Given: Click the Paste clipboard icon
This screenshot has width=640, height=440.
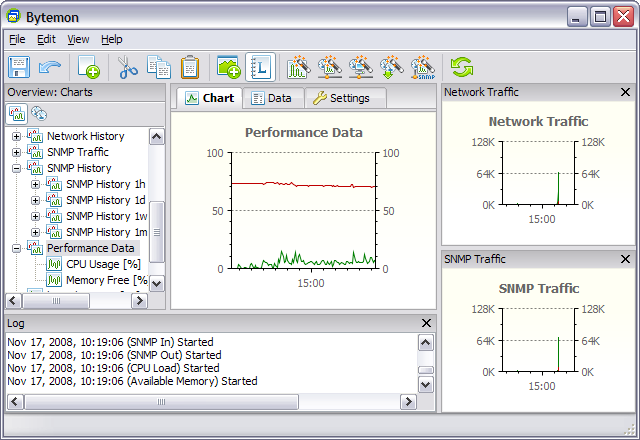Looking at the screenshot, I should 190,67.
